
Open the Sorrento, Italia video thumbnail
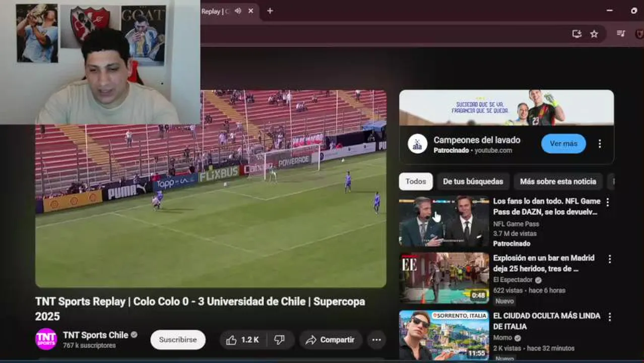pyautogui.click(x=444, y=335)
